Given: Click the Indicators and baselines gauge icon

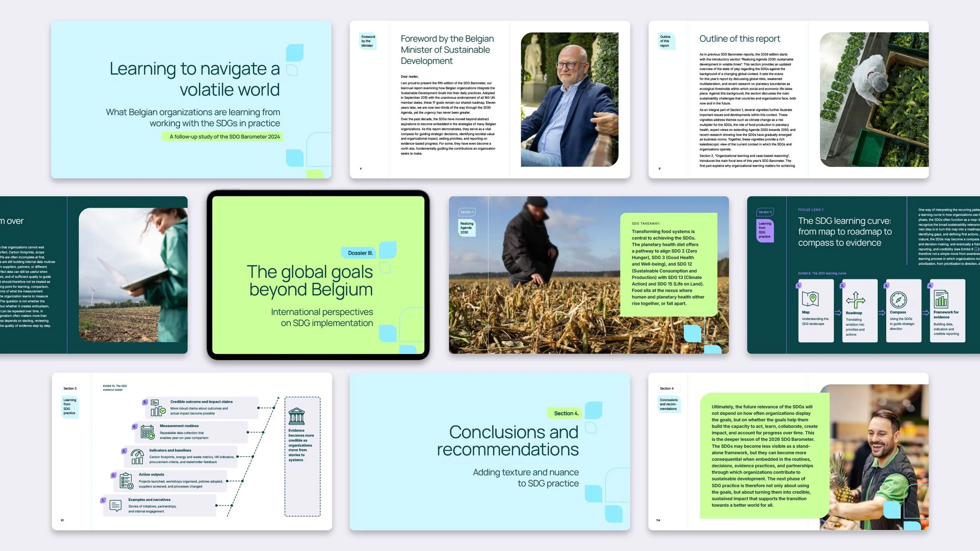Looking at the screenshot, I should (x=137, y=457).
